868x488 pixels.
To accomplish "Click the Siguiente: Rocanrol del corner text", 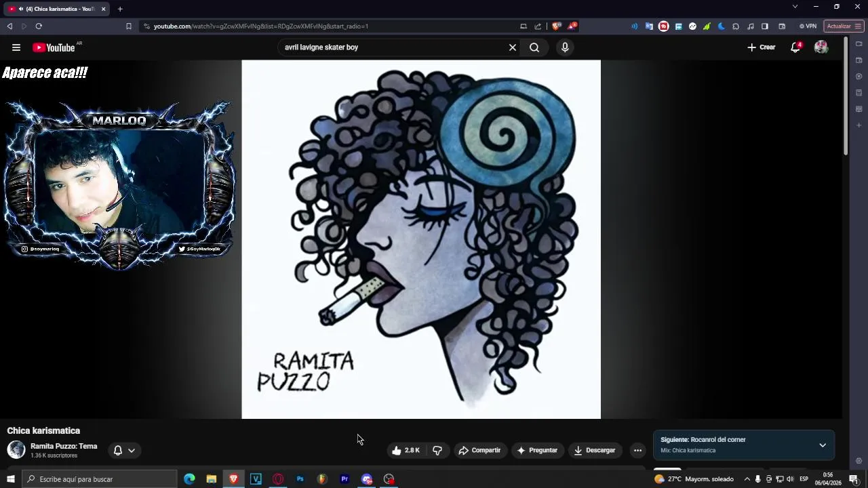I will 703,440.
